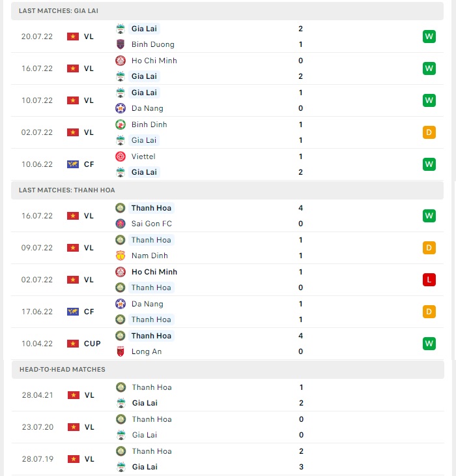456x476 pixels.
Task: Open the Long An team link
Action: (147, 351)
